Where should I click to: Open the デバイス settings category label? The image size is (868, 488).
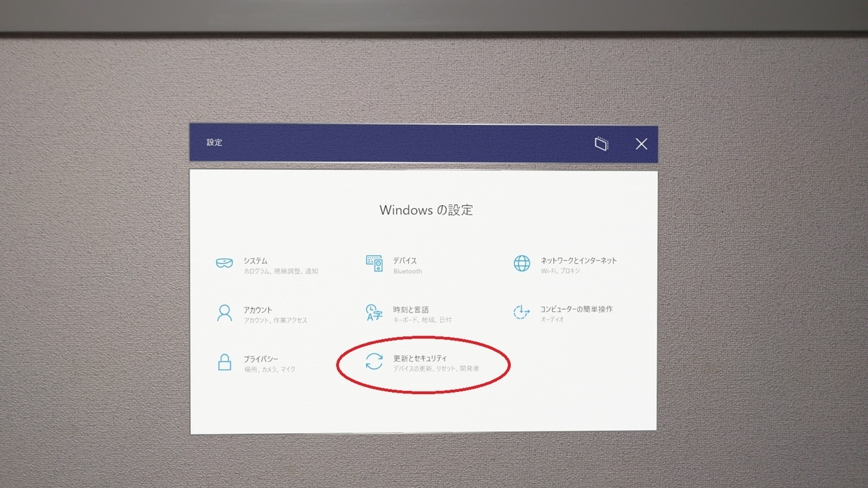405,260
